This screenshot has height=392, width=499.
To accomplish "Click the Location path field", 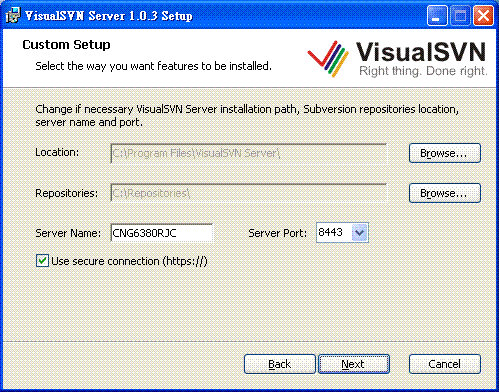I will click(x=249, y=153).
